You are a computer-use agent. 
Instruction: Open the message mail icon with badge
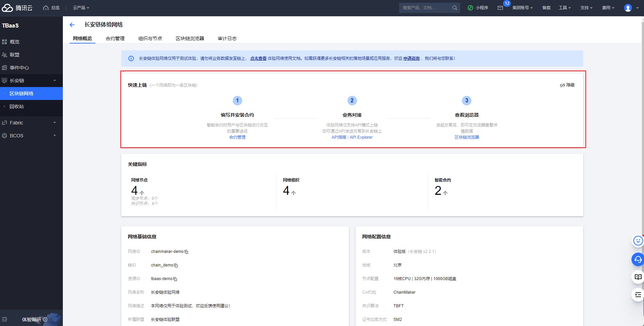500,8
